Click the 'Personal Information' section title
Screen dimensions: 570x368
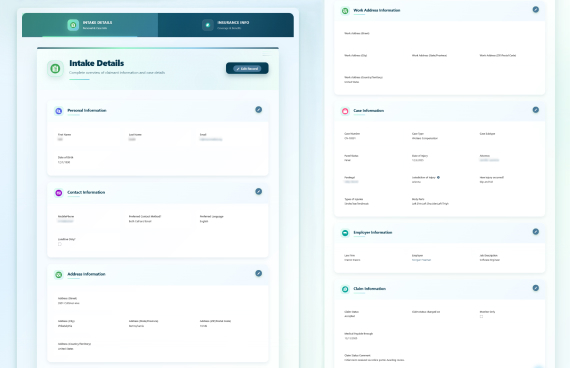pos(87,110)
